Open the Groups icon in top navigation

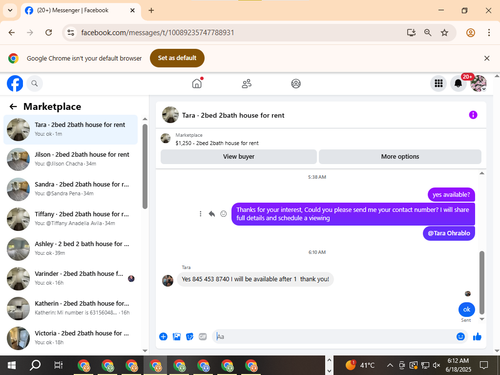[296, 83]
